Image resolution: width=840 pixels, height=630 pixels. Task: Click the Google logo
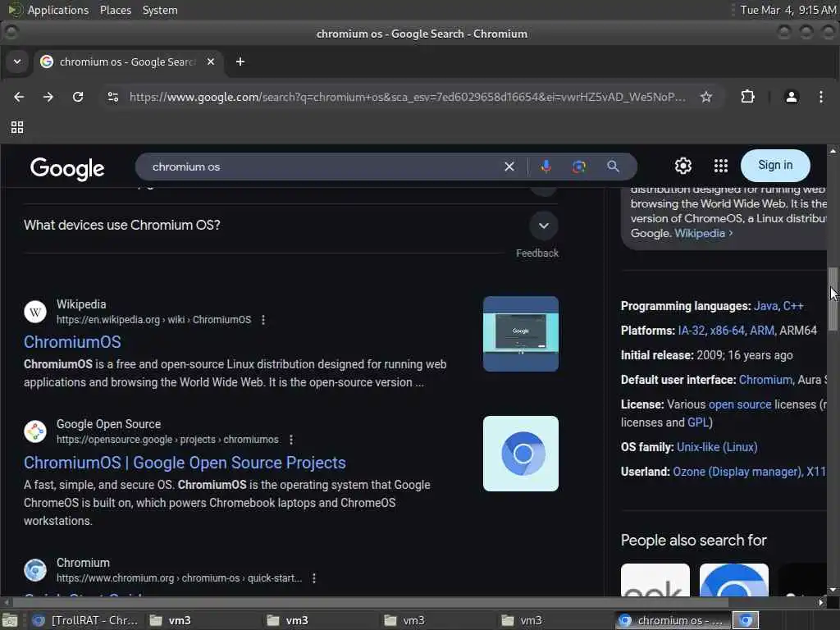(x=67, y=169)
